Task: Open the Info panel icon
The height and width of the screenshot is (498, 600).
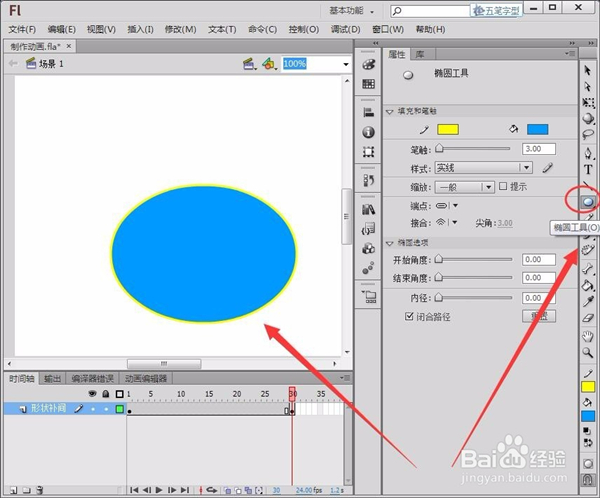Action: click(368, 132)
